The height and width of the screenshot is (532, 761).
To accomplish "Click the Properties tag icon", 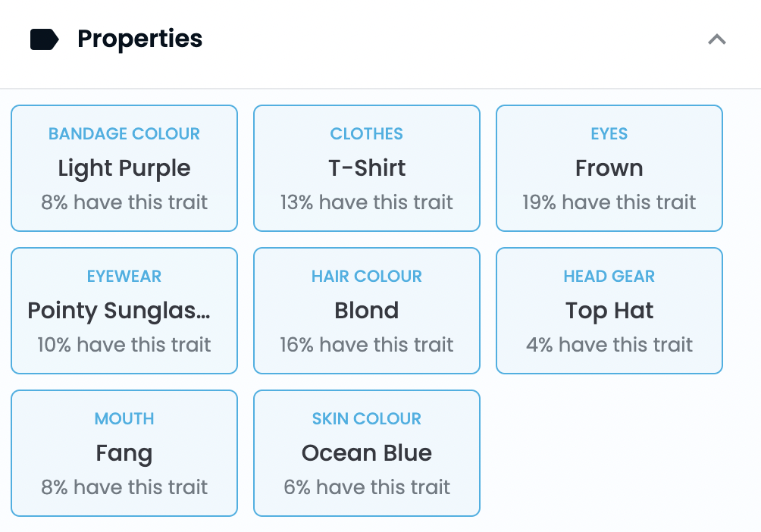I will tap(44, 39).
